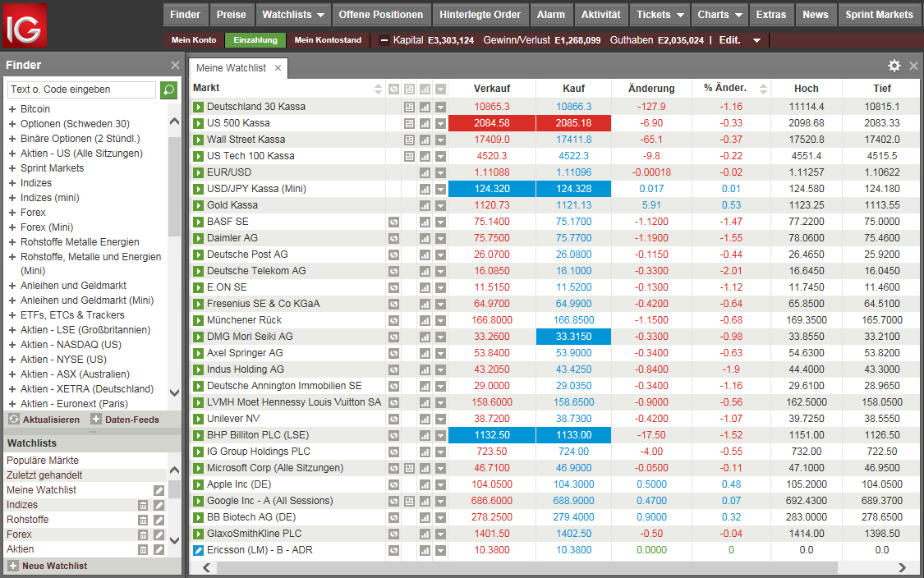Image resolution: width=924 pixels, height=578 pixels.
Task: Click blue edit icon beside Ericsson (LM) - B - ADR
Action: coord(199,550)
